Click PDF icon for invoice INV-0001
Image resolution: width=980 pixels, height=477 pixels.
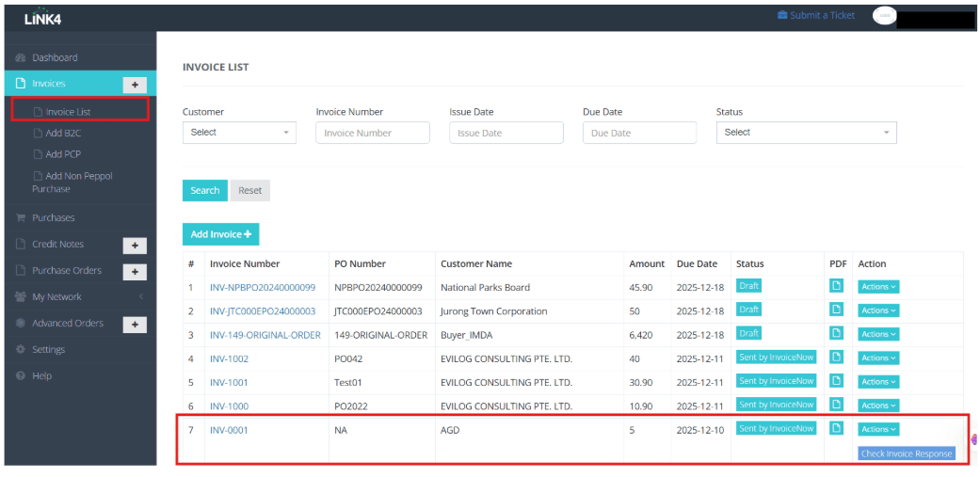[x=836, y=428]
